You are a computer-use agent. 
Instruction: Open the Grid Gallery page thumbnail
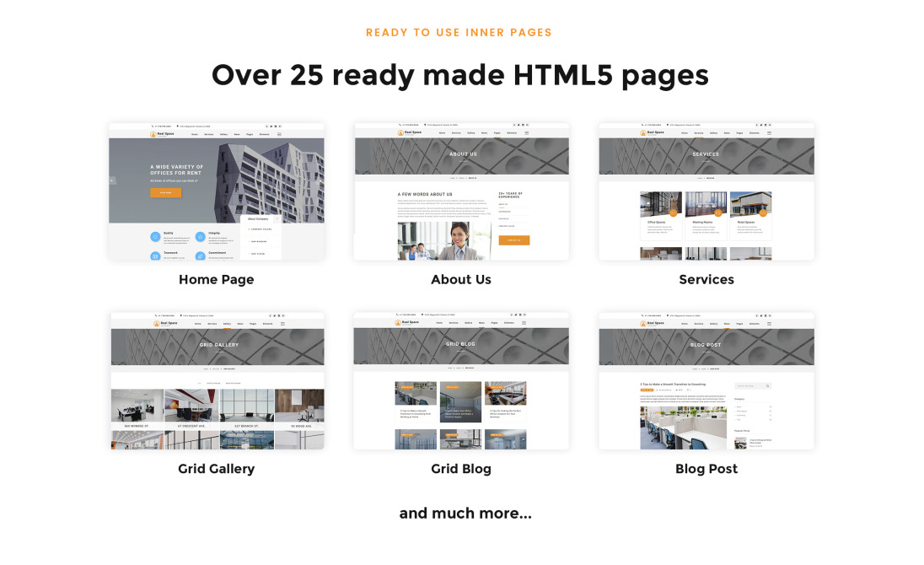pos(217,381)
